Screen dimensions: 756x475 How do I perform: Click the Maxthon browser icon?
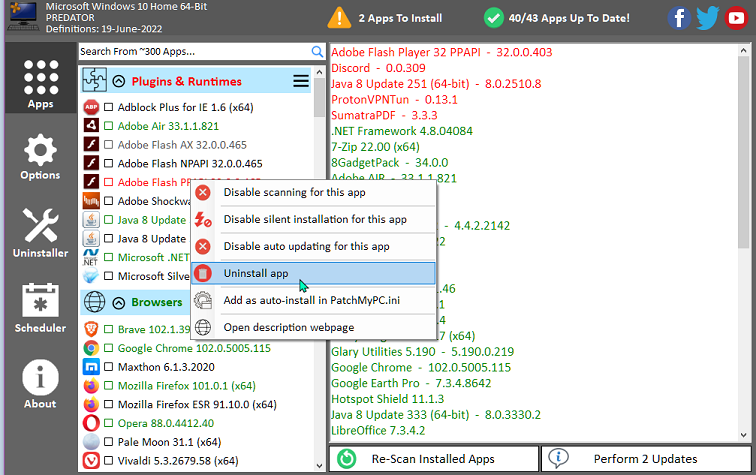[x=91, y=367]
